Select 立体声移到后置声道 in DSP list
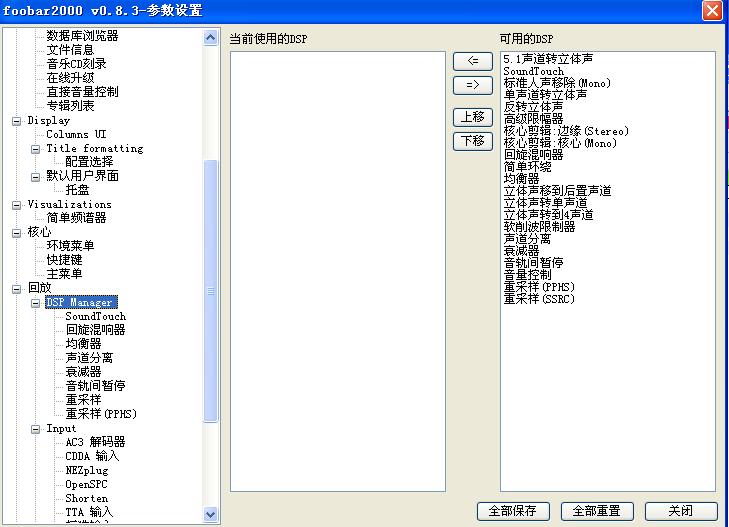The height and width of the screenshot is (527, 729). click(x=557, y=191)
